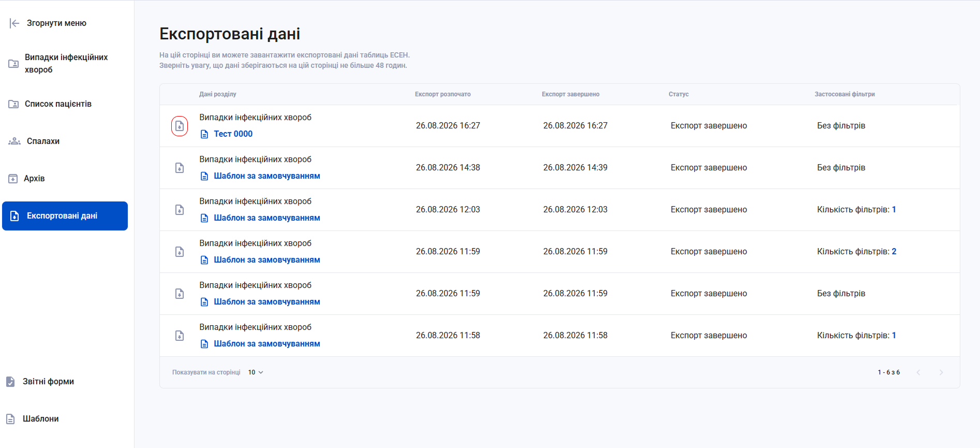
Task: Download the export started 26.08.2026 11:58
Action: 180,336
